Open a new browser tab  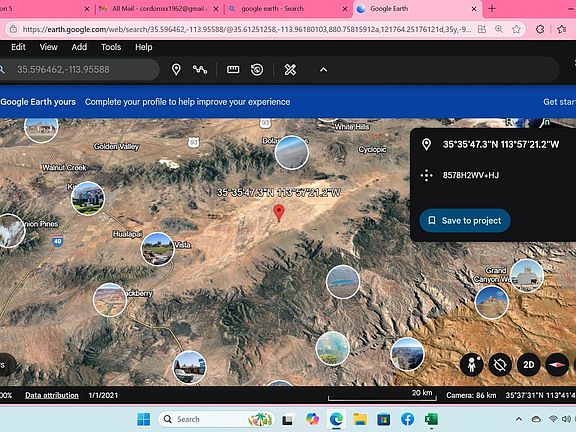tap(492, 8)
